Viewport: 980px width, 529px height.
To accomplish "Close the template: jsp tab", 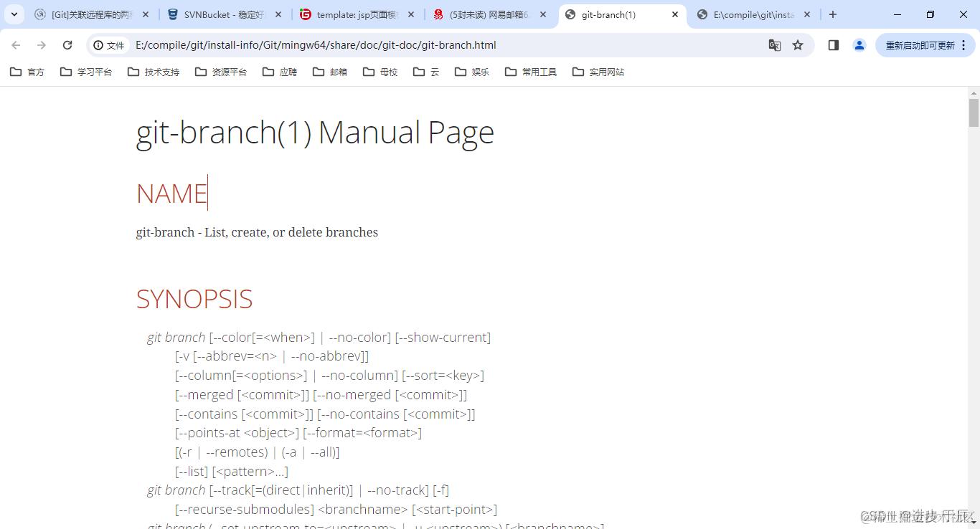I will point(410,14).
